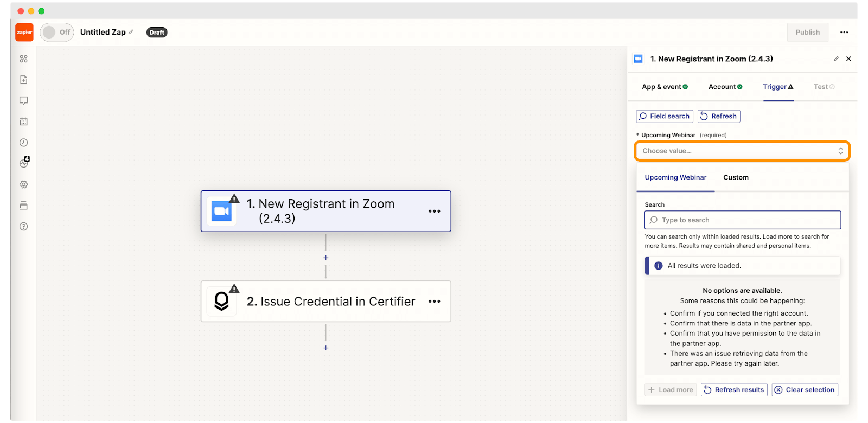
Task: Toggle the Zap on/off switch
Action: [x=56, y=33]
